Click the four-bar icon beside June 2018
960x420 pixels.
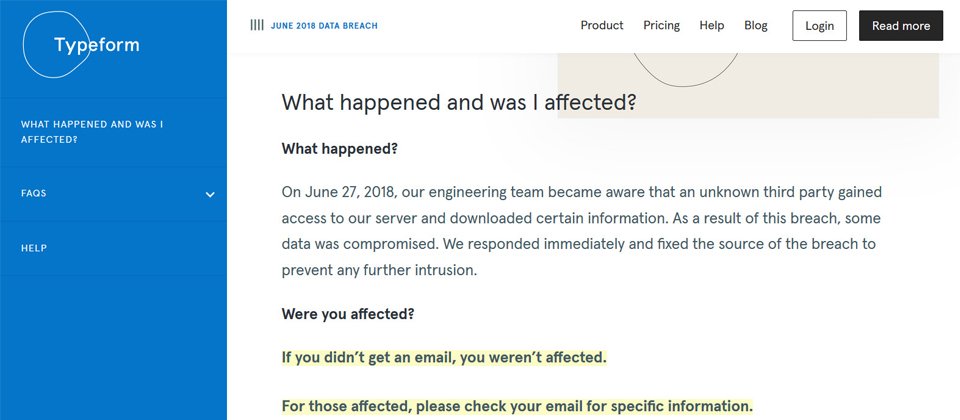pyautogui.click(x=257, y=25)
